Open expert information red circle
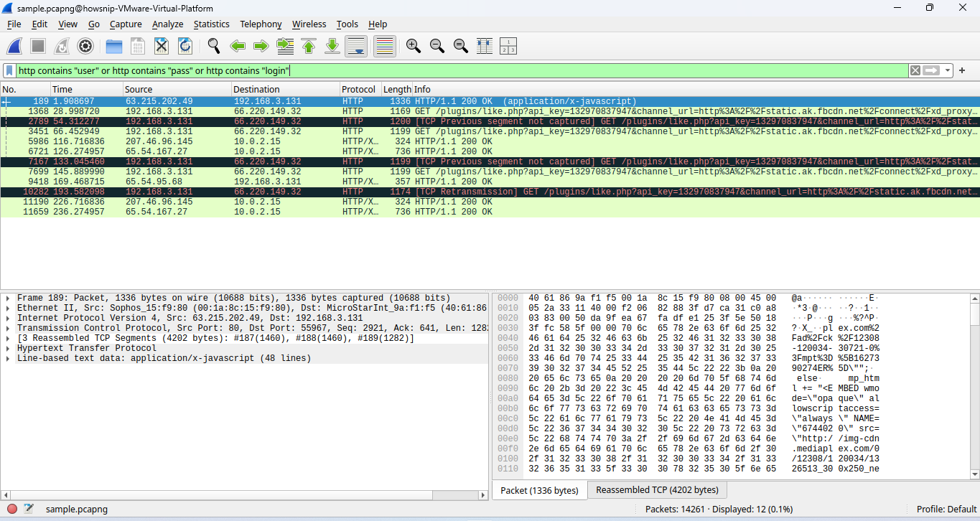 pyautogui.click(x=12, y=509)
